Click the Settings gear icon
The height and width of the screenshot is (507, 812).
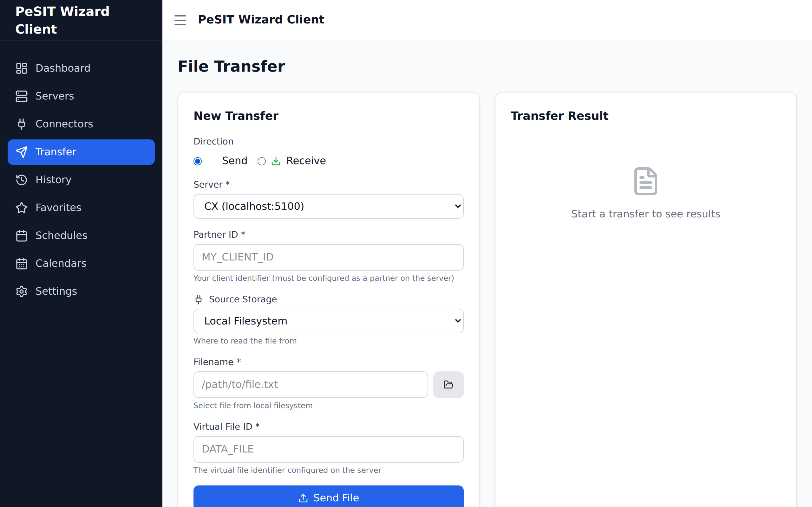pos(22,291)
